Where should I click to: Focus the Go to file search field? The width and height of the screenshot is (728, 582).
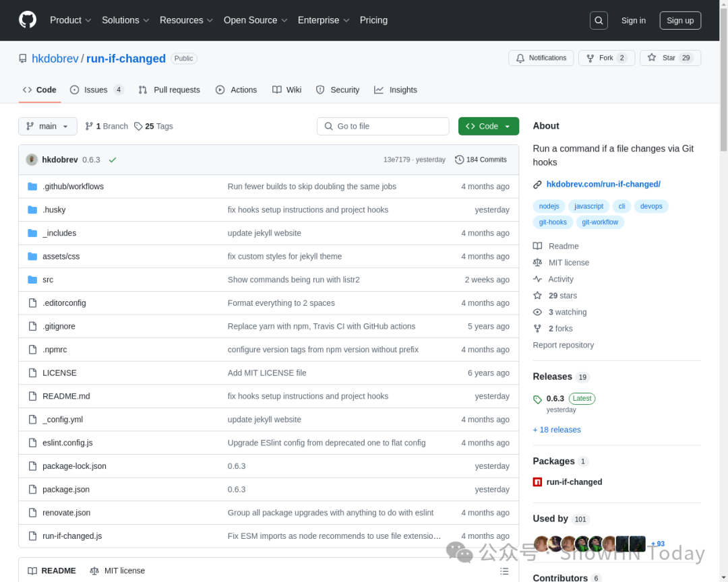coord(383,126)
